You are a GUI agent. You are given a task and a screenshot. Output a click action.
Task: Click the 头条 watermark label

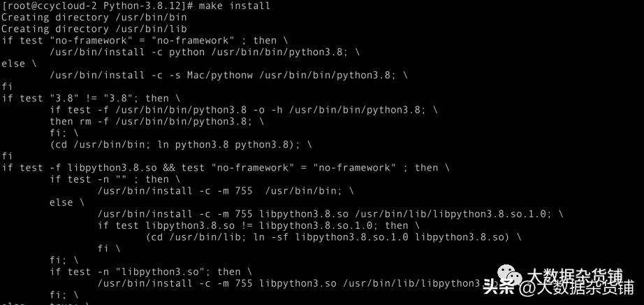tap(499, 288)
